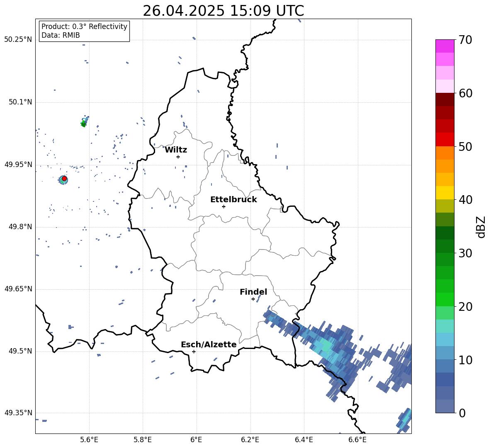The height and width of the screenshot is (448, 491).
Task: Click the 30 value on colorbar
Action: (465, 253)
